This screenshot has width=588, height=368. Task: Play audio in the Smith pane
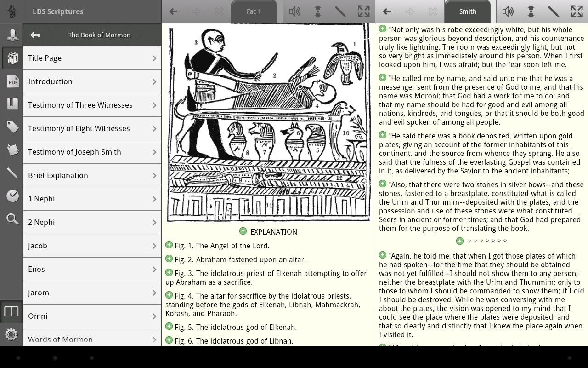click(508, 11)
